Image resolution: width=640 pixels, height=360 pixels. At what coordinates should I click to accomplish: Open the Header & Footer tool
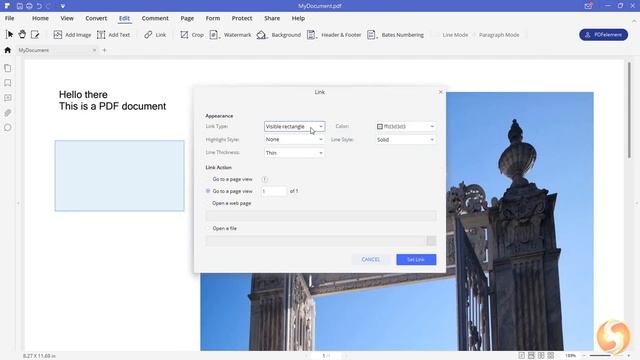tap(334, 35)
